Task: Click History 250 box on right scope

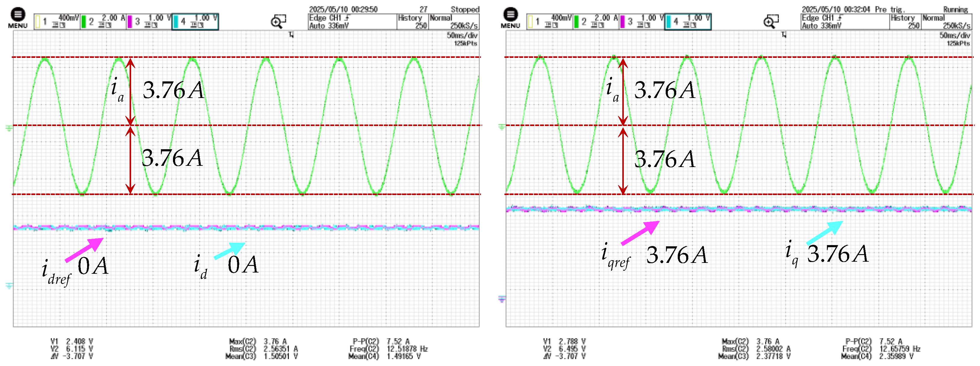Action: 905,22
